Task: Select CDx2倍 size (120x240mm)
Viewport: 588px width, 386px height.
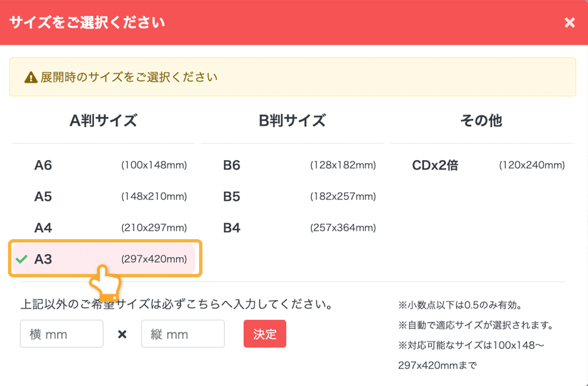Action: pos(481,165)
